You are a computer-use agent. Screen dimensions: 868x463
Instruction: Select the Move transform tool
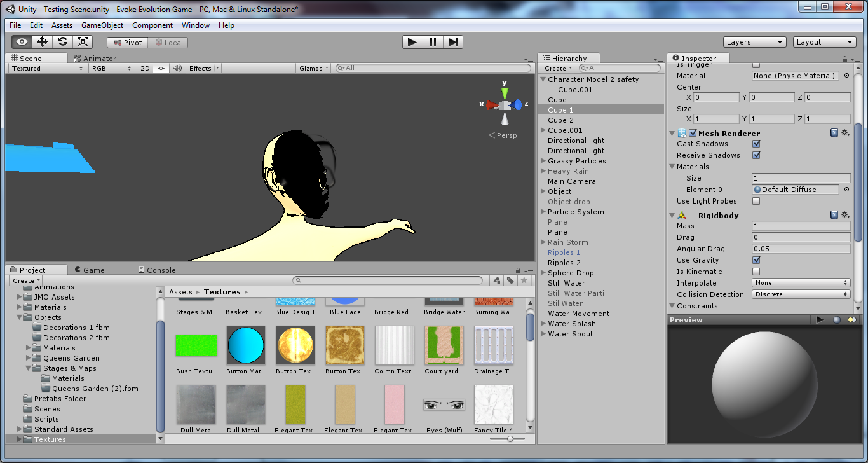[x=43, y=42]
